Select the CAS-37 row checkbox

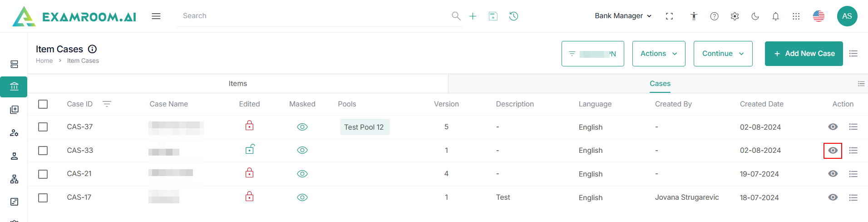coord(43,127)
